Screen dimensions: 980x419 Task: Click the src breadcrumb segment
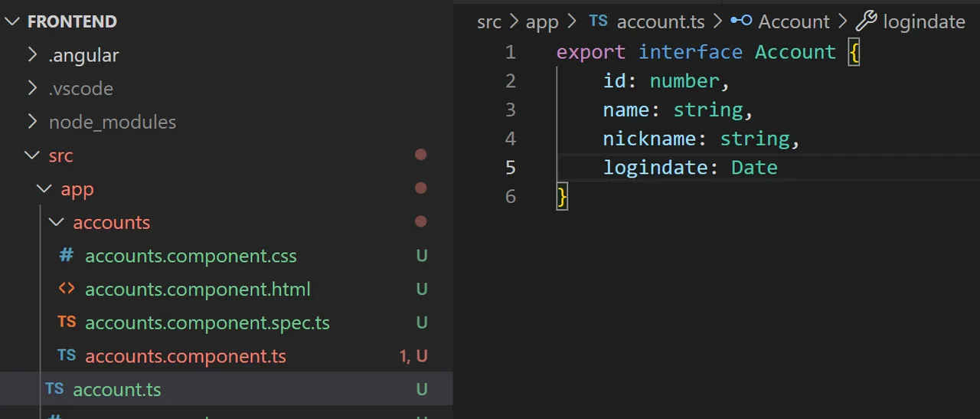(489, 22)
